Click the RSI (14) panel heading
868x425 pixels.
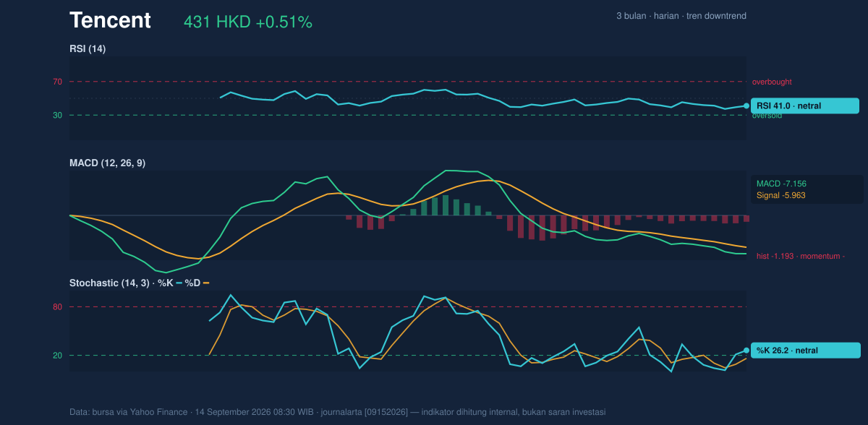coord(88,48)
